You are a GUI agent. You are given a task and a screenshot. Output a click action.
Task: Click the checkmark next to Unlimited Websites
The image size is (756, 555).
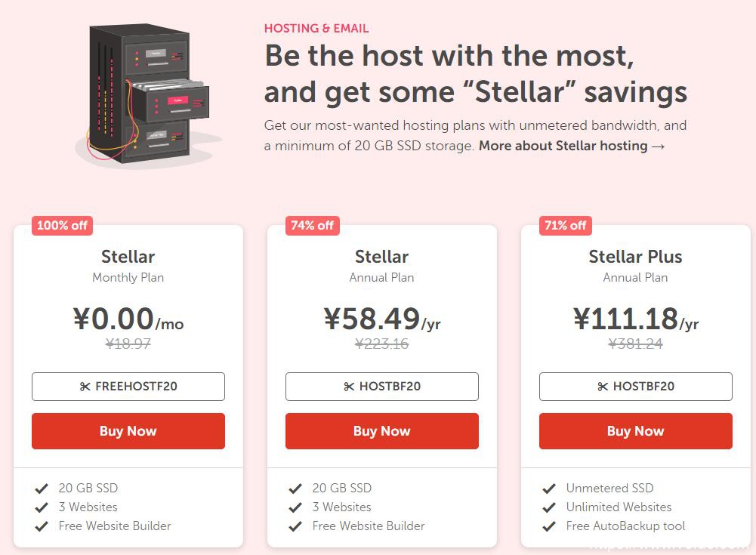tap(549, 507)
